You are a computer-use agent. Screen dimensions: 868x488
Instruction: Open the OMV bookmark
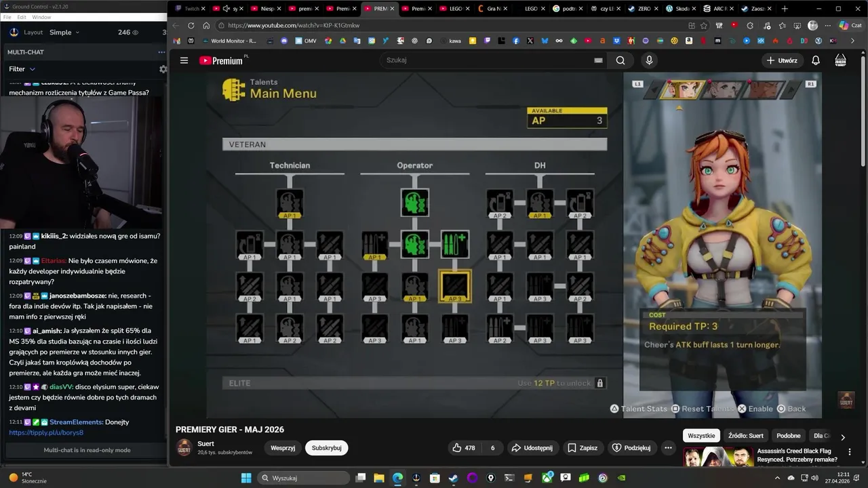(305, 41)
